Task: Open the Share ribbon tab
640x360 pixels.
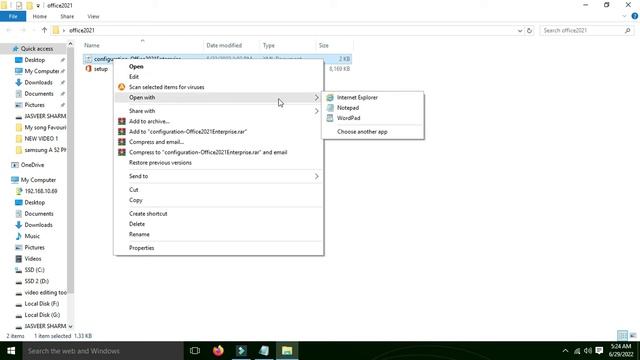Action: point(67,16)
